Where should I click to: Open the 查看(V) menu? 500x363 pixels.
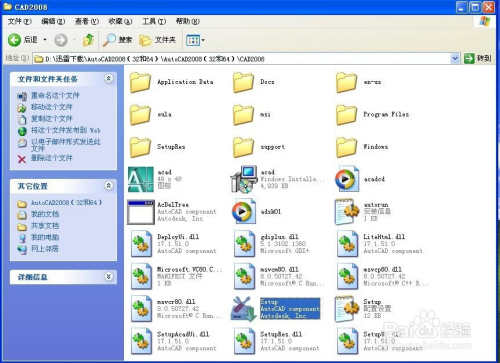tap(87, 22)
